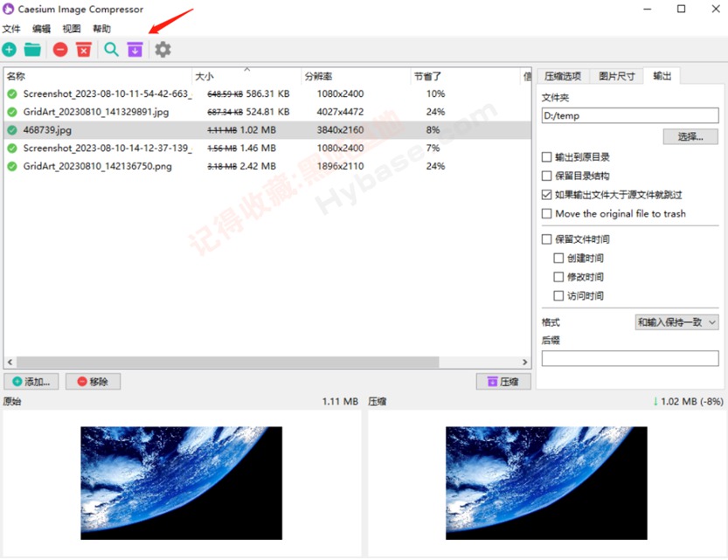Image resolution: width=728 pixels, height=560 pixels.
Task: Click the file list horizontal scrollbar thumb
Action: [227, 362]
